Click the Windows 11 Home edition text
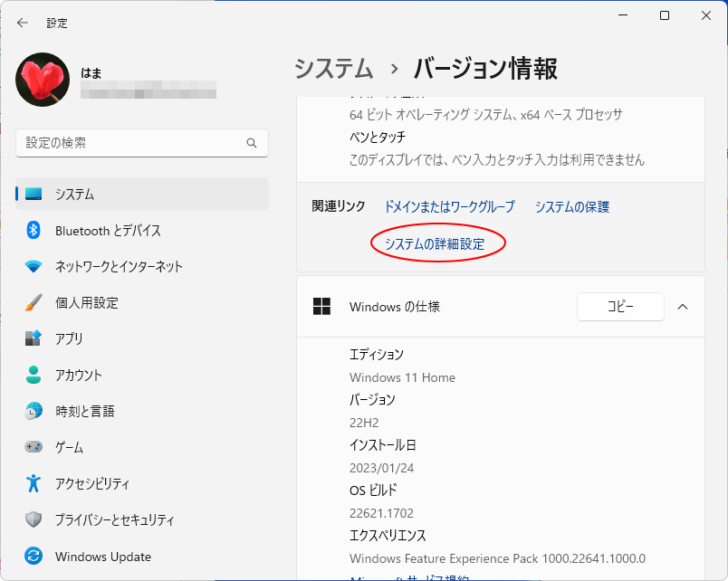This screenshot has height=581, width=728. click(x=402, y=378)
